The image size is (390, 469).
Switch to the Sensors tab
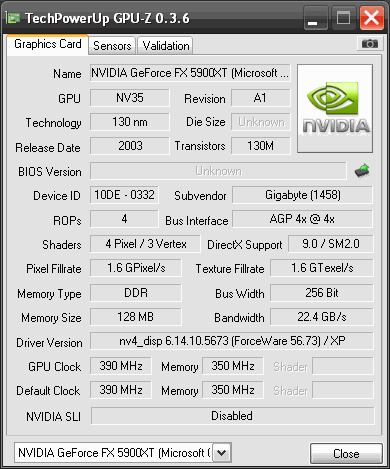(x=112, y=46)
